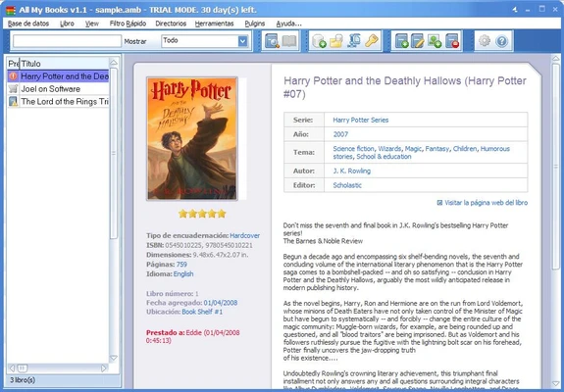564x392 pixels.
Task: Click the Harry Potter cover thumbnail
Action: (x=192, y=138)
